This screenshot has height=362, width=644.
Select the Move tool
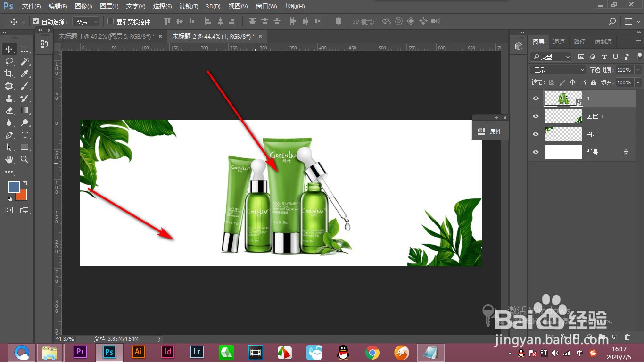pyautogui.click(x=9, y=49)
